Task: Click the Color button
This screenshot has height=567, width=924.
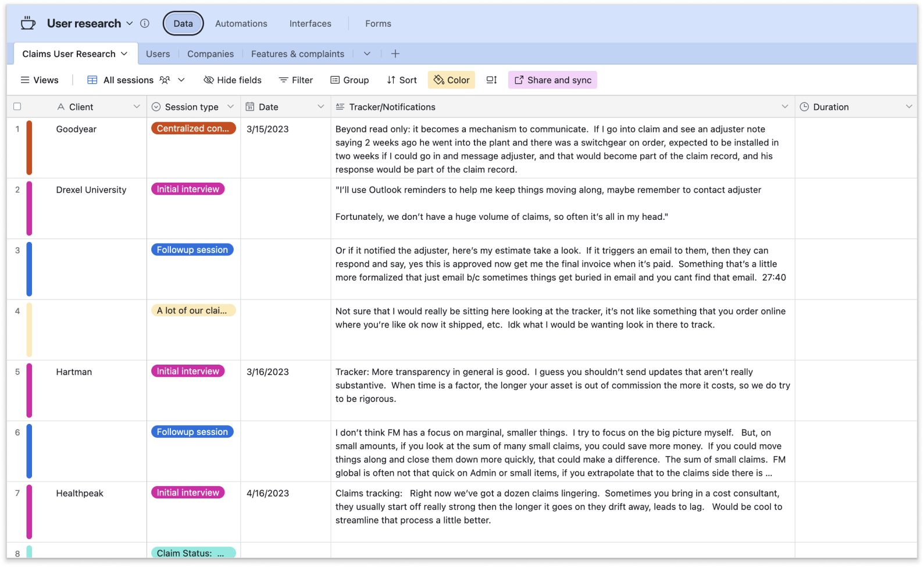Action: pos(452,80)
